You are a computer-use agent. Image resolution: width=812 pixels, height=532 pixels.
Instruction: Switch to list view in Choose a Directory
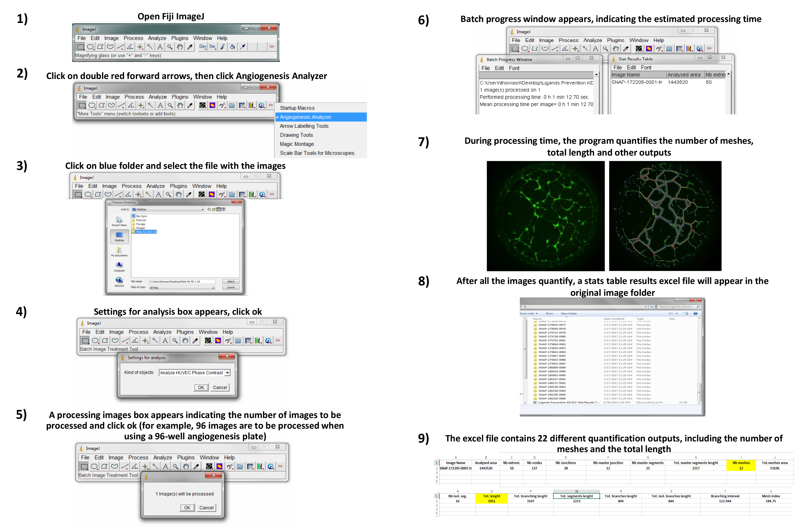(x=219, y=209)
